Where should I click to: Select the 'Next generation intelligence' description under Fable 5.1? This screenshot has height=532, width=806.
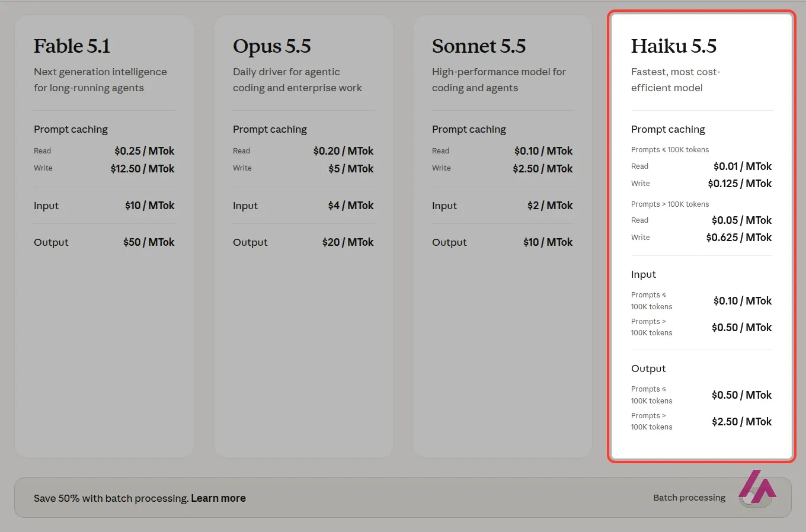100,80
